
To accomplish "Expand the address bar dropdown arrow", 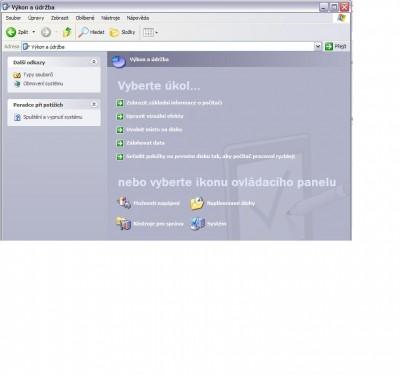I will [318, 46].
